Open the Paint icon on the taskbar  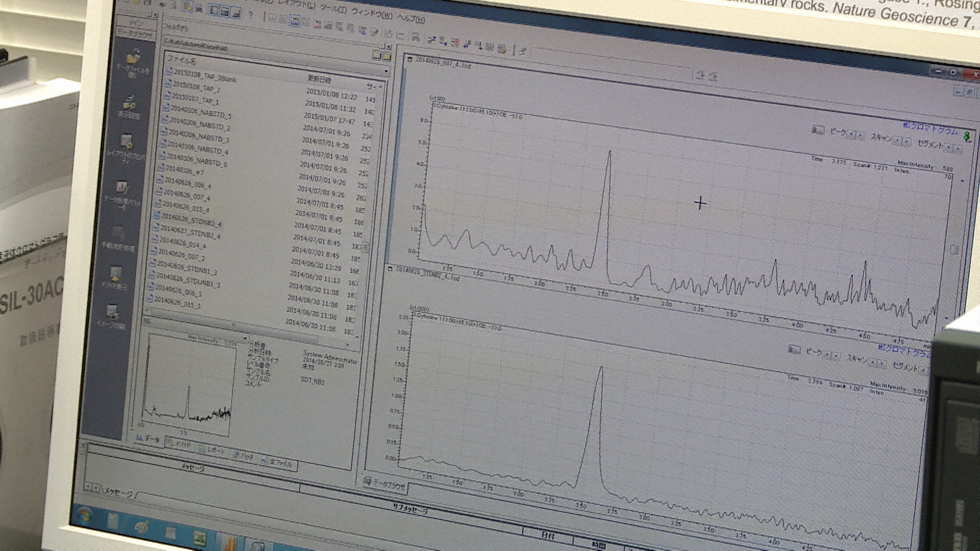tap(142, 527)
